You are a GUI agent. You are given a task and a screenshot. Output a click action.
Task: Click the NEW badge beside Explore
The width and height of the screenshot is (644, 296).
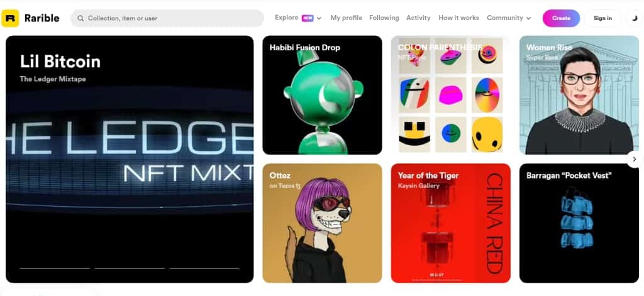(x=307, y=18)
